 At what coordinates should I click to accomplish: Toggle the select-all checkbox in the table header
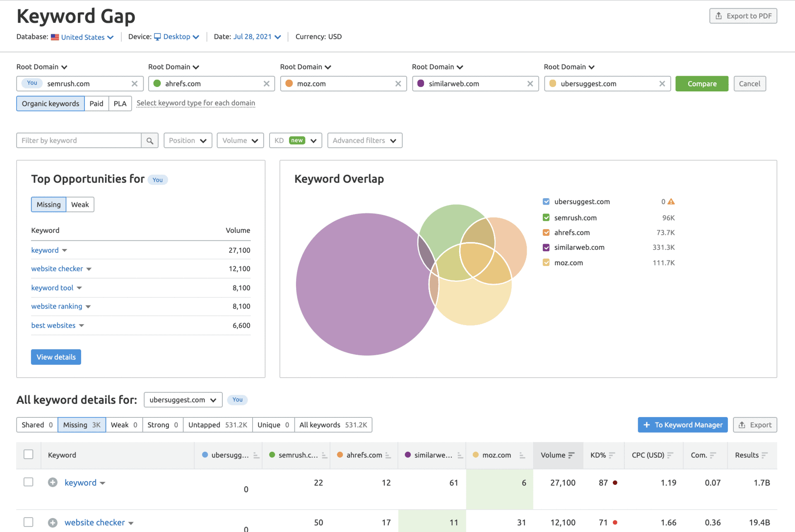(x=28, y=454)
